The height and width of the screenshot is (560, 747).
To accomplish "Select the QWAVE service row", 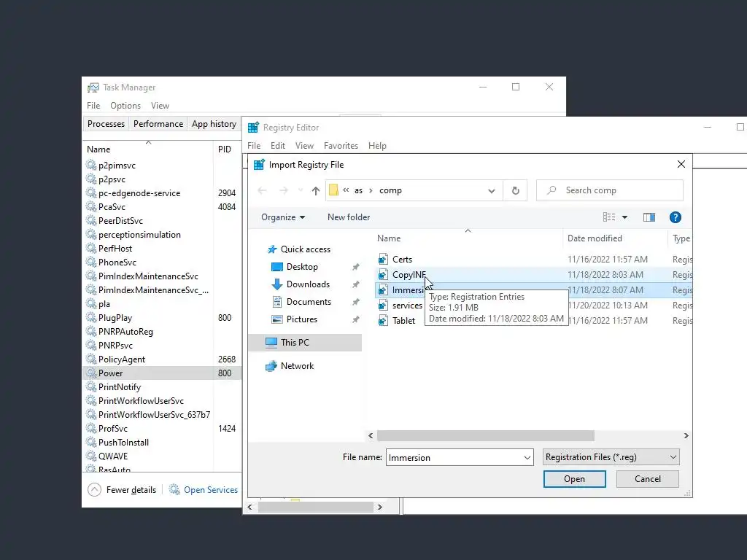I will [162, 456].
